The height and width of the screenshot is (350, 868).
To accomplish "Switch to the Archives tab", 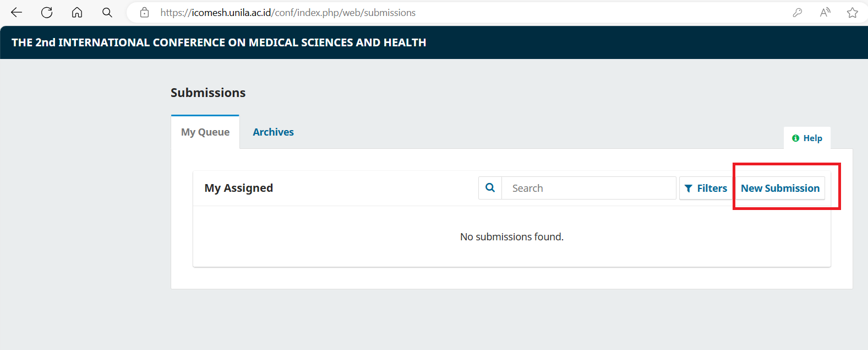I will (x=273, y=132).
